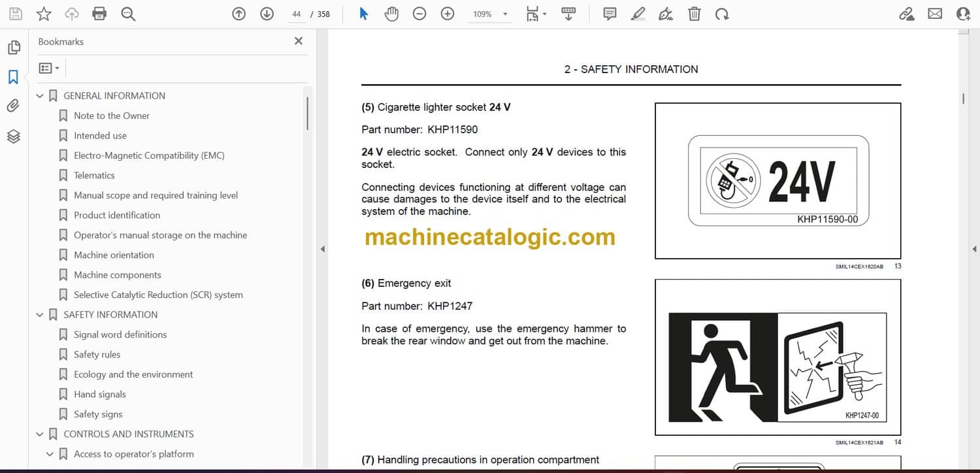Close the Bookmarks panel
The height and width of the screenshot is (473, 980).
click(299, 41)
